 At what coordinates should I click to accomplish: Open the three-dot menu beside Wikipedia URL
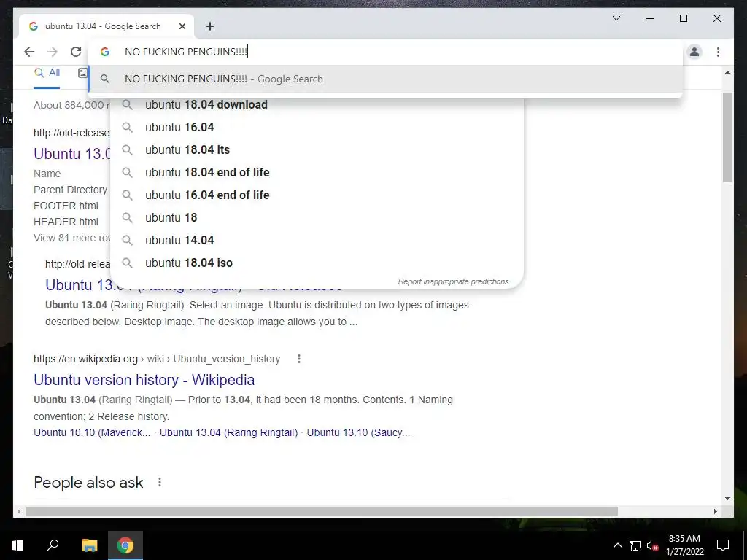298,359
